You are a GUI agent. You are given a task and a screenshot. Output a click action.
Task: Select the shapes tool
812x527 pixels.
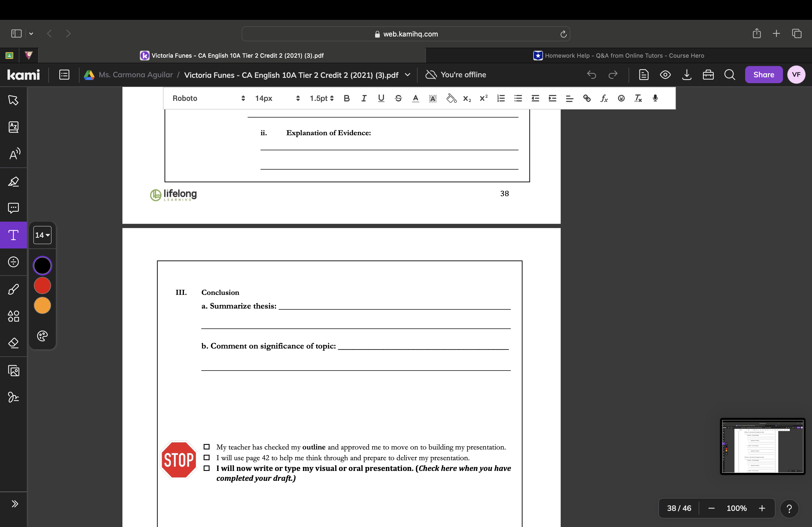tap(13, 316)
